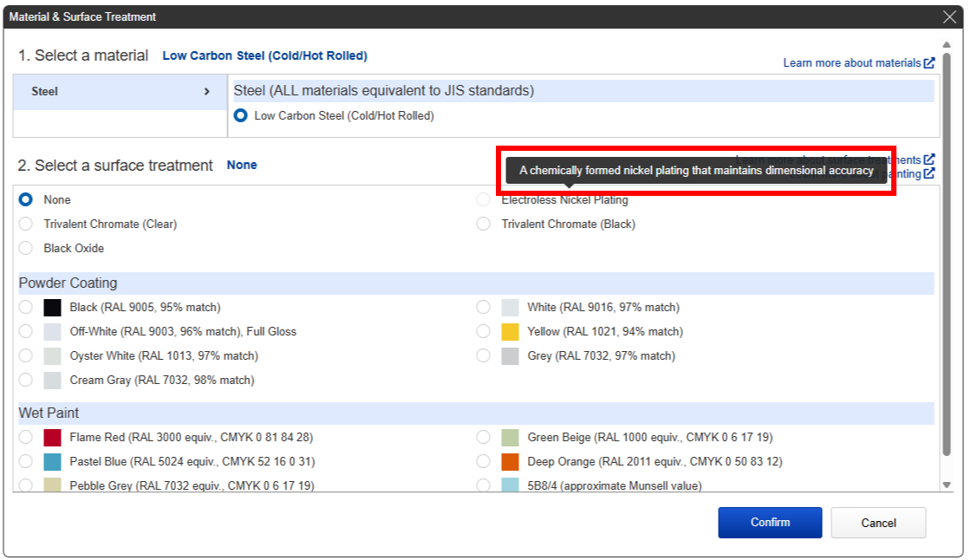
Task: Choose Trivalent Chromate (Clear) surface treatment
Action: coord(26,224)
